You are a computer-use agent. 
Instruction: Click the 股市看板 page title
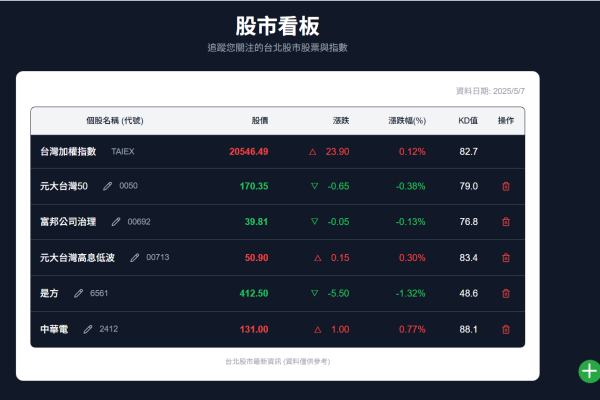277,25
